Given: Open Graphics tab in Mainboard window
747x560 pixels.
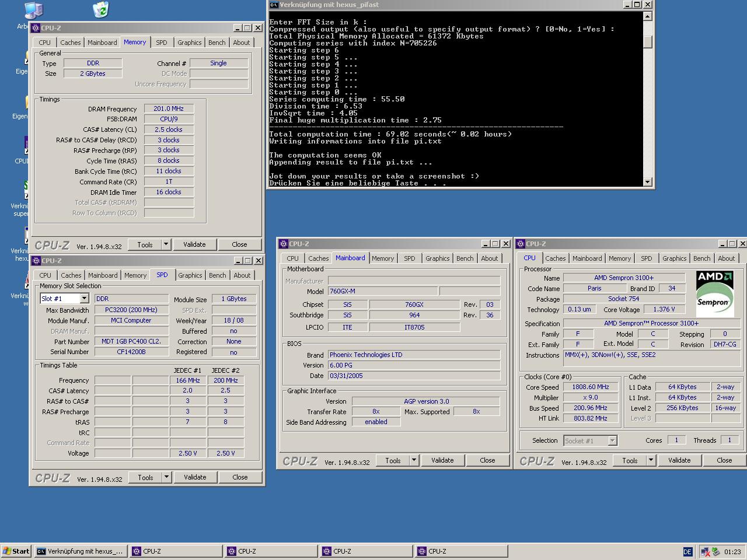Looking at the screenshot, I should pyautogui.click(x=438, y=258).
